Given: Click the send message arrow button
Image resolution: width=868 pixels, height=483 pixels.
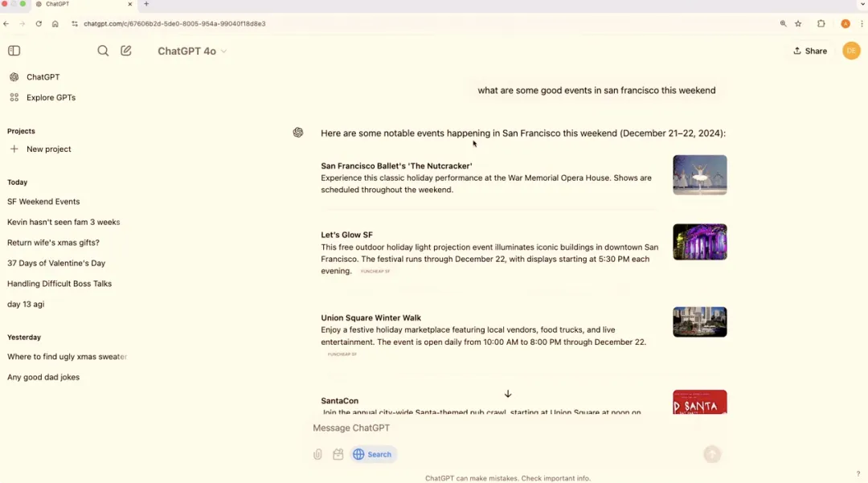Looking at the screenshot, I should pos(712,454).
